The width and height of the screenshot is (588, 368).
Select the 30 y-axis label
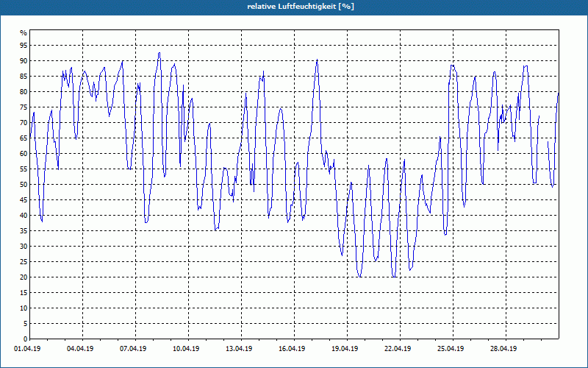pyautogui.click(x=24, y=246)
